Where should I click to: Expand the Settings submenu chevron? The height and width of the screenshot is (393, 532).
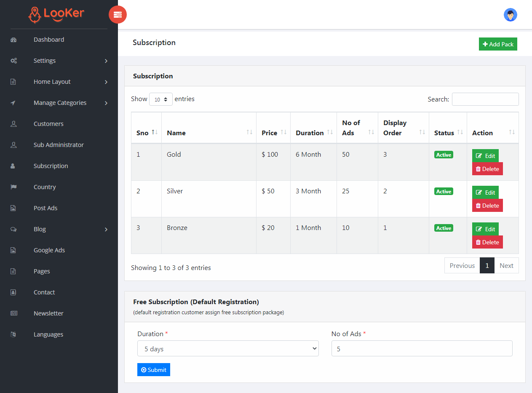pos(106,61)
